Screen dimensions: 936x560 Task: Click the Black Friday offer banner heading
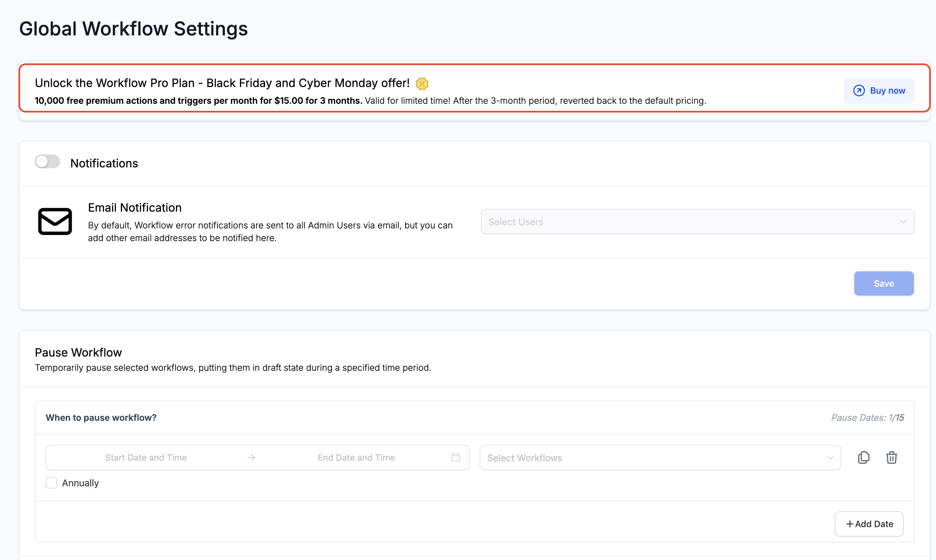point(222,83)
